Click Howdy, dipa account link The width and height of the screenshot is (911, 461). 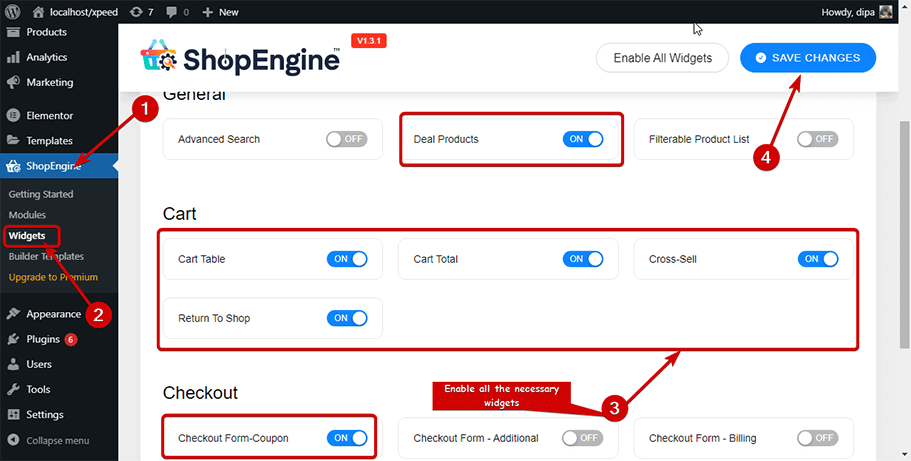848,12
